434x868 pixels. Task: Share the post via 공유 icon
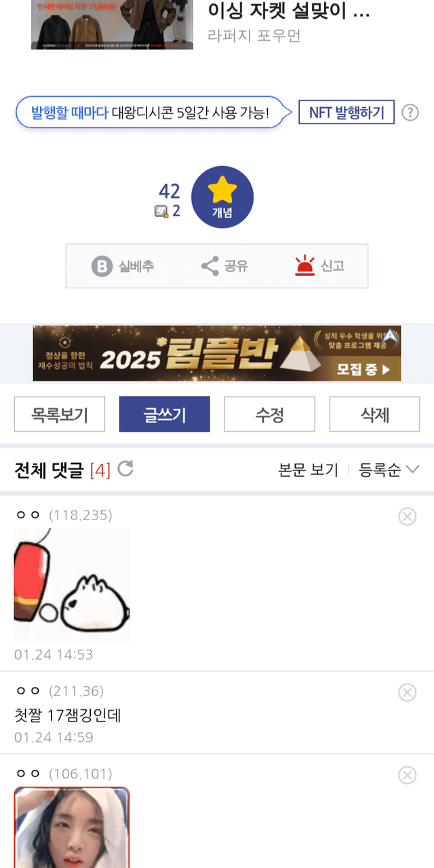point(210,266)
